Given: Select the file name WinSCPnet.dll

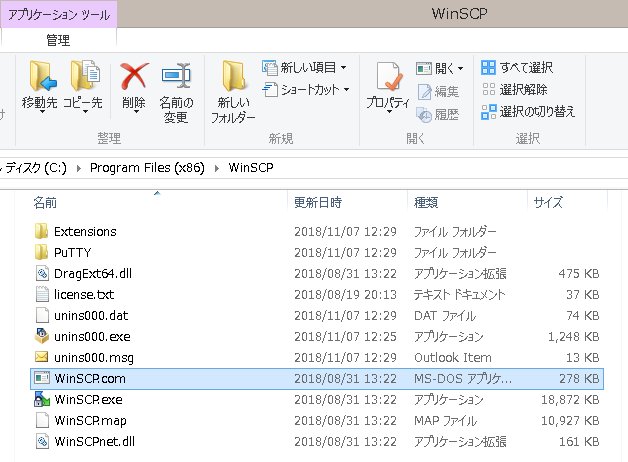Looking at the screenshot, I should click(x=95, y=442).
